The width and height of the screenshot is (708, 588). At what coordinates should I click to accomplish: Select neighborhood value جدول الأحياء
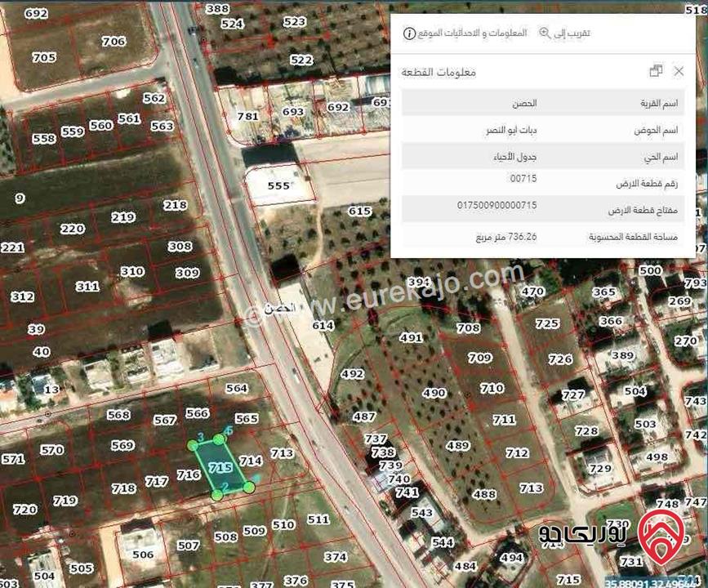click(515, 157)
